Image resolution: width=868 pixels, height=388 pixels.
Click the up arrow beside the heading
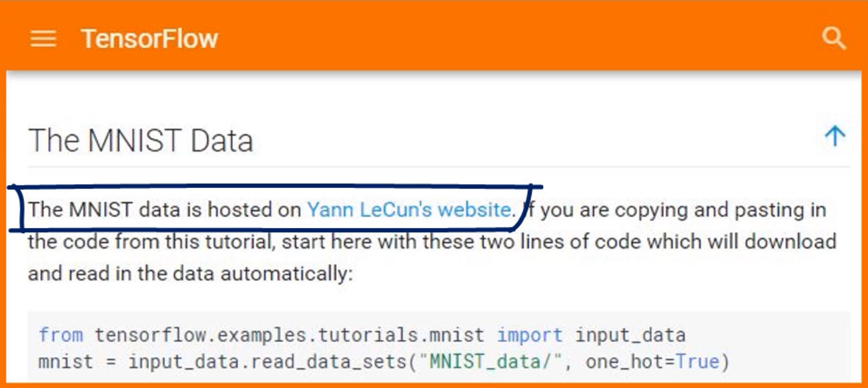coord(835,137)
